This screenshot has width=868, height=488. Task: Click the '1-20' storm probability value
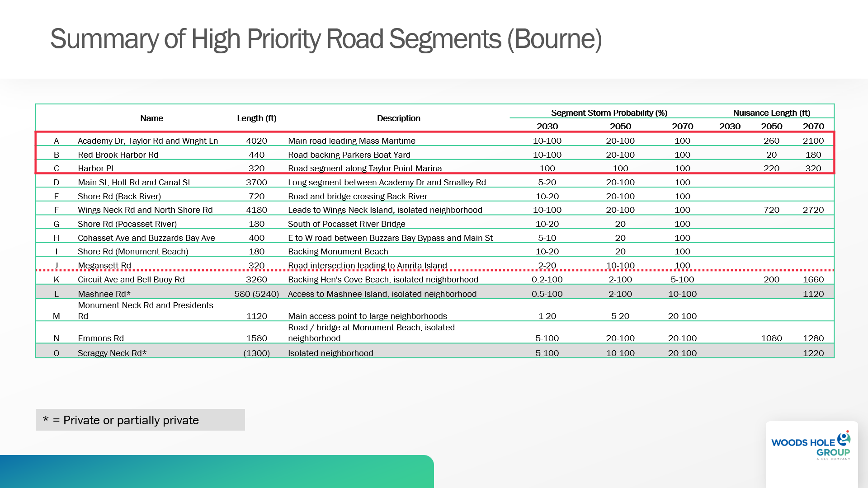point(547,316)
